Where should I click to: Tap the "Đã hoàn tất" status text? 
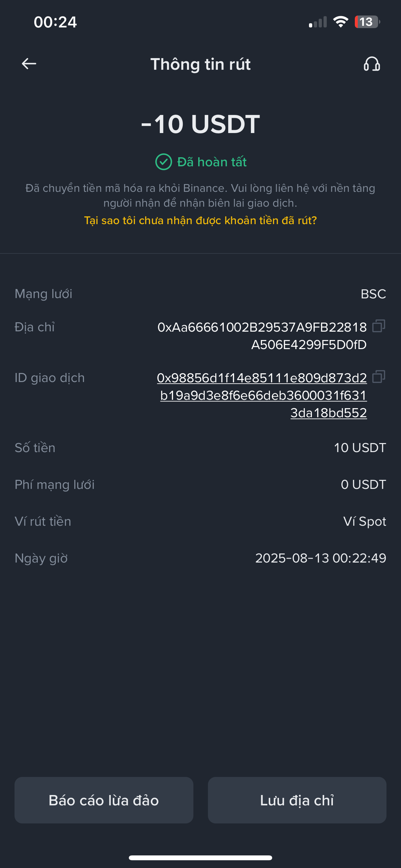[212, 162]
